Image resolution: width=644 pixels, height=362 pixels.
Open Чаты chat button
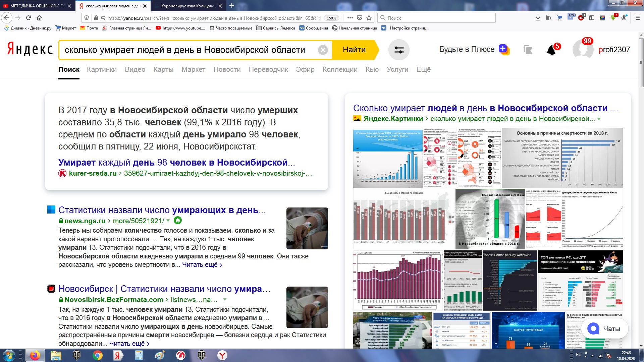604,329
